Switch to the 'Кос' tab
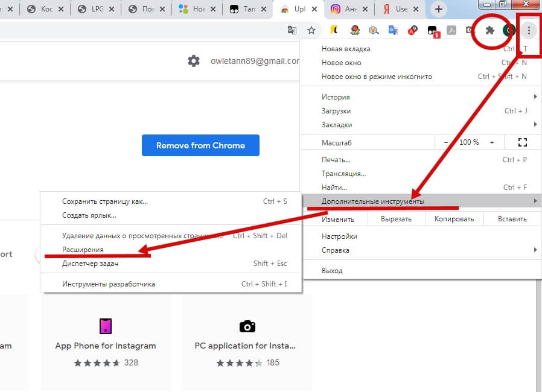The image size is (542, 392). [45, 9]
